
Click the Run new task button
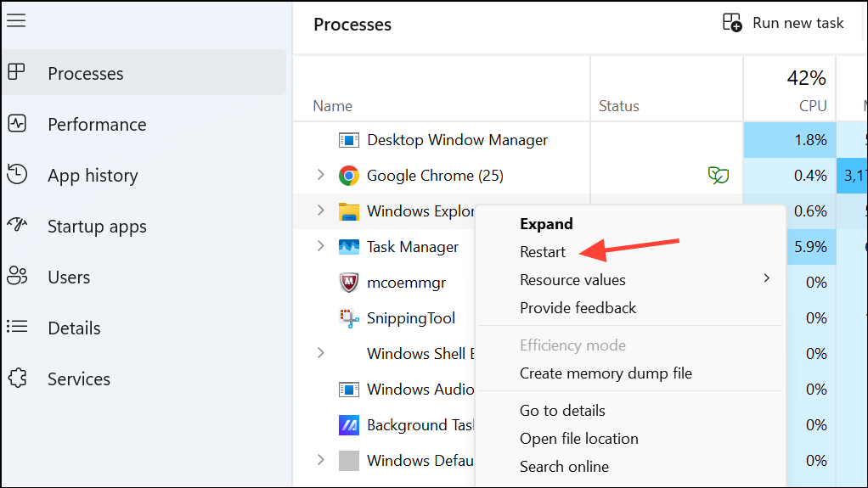click(x=783, y=23)
